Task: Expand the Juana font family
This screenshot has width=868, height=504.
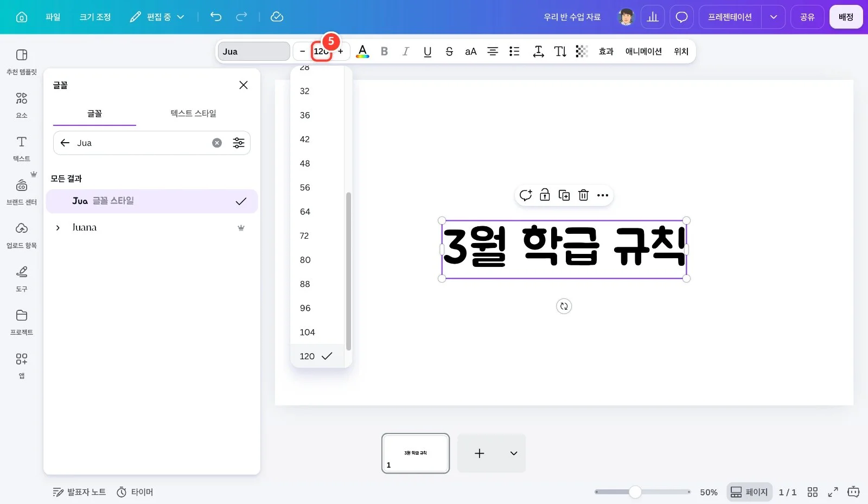Action: [58, 228]
